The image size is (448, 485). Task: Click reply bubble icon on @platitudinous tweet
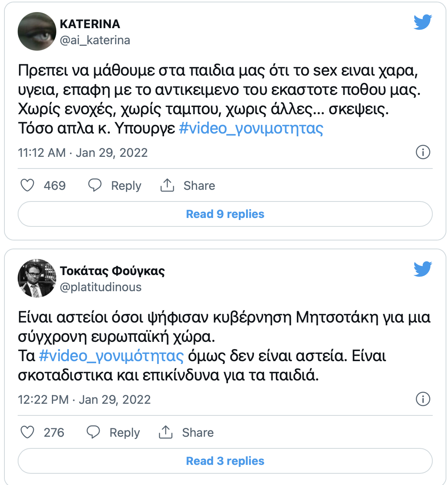pos(93,432)
